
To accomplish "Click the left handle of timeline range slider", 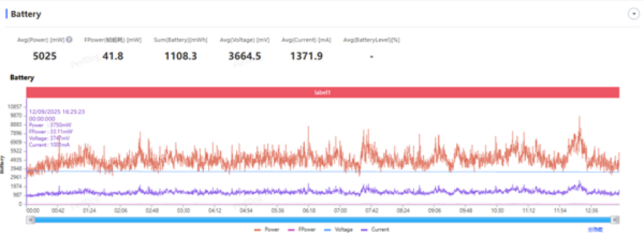I will tap(30, 220).
